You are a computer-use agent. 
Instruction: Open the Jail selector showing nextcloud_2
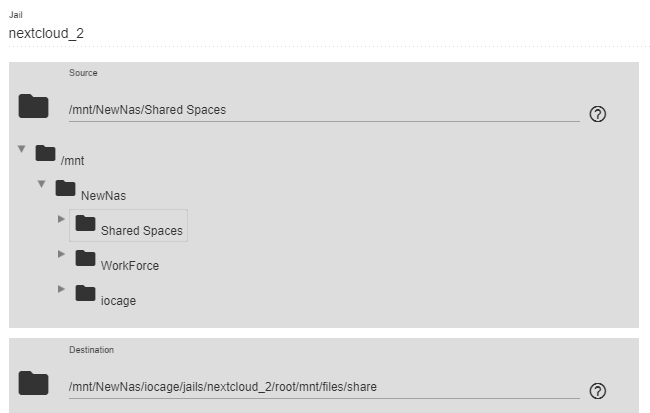[327, 33]
